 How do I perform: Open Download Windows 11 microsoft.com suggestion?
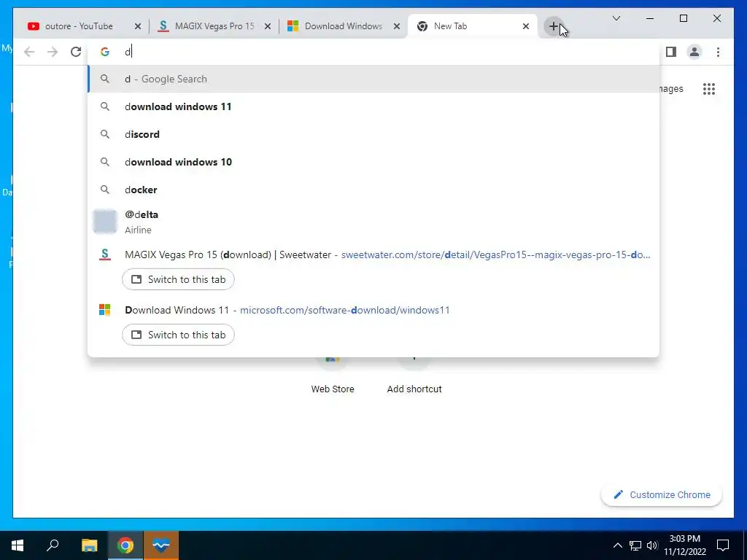click(x=373, y=310)
